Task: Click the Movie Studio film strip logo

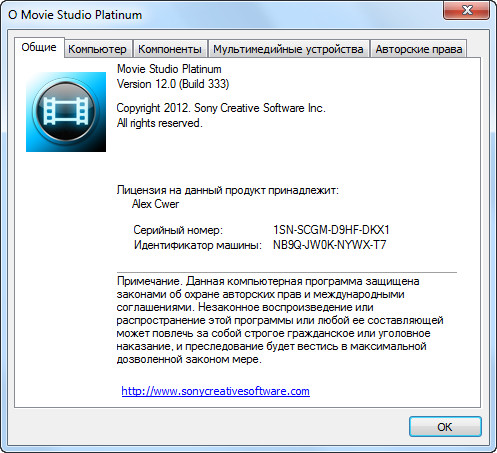Action: [66, 112]
